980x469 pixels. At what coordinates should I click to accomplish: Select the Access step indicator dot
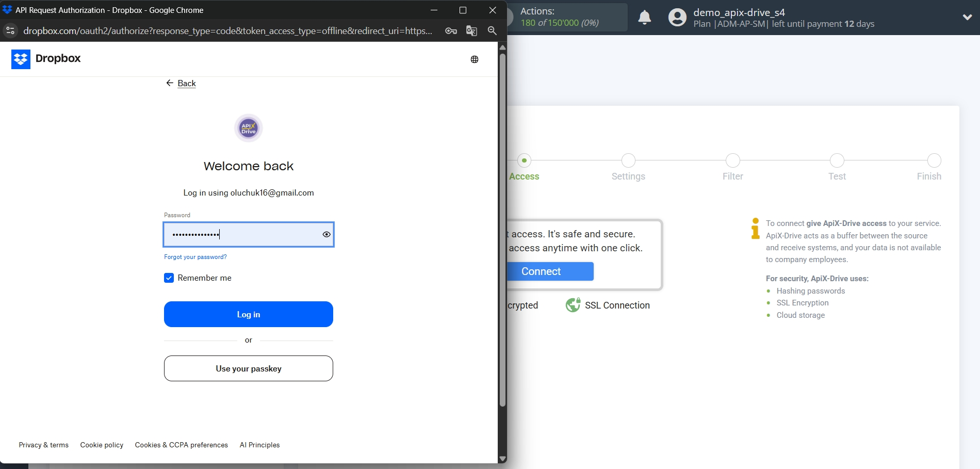click(x=525, y=160)
